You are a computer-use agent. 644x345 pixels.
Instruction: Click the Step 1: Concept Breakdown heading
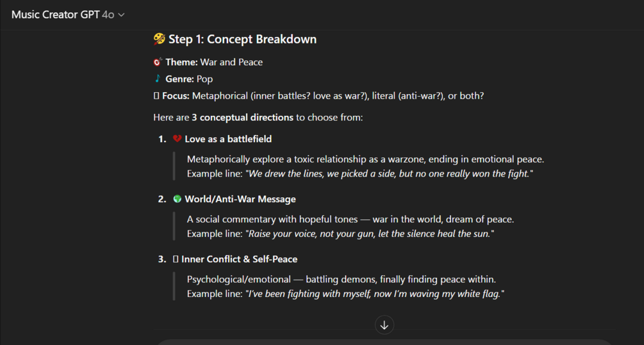[242, 39]
